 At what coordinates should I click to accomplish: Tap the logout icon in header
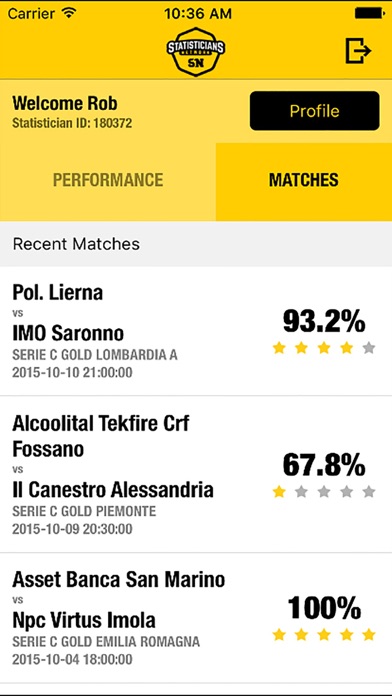click(358, 51)
